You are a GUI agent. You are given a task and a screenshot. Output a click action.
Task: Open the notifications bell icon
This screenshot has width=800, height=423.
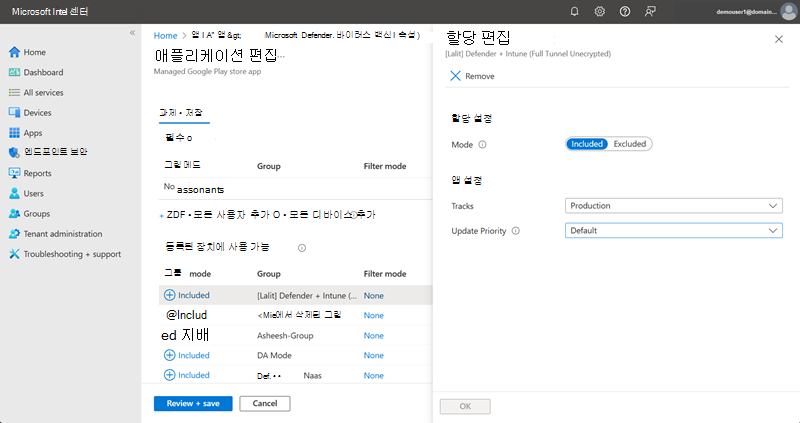coord(574,11)
